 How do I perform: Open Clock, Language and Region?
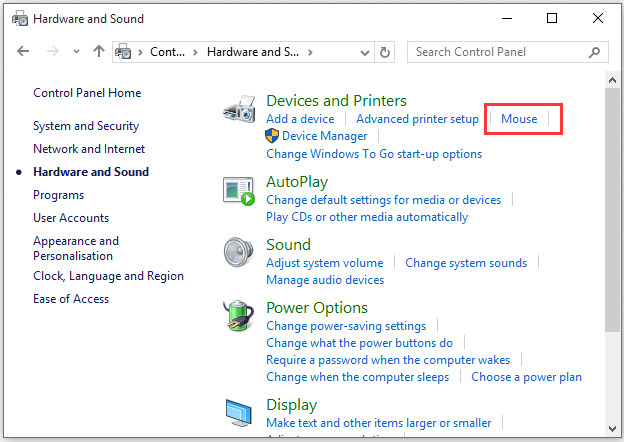[x=108, y=276]
